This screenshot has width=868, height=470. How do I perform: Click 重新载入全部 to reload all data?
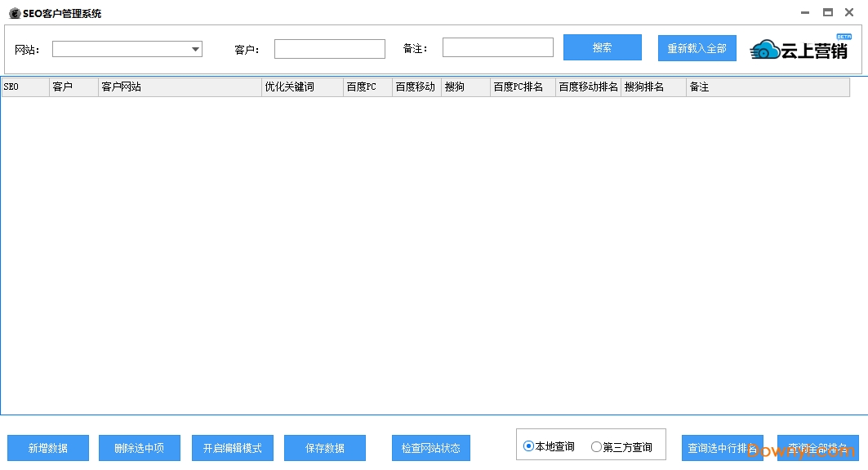click(x=697, y=48)
